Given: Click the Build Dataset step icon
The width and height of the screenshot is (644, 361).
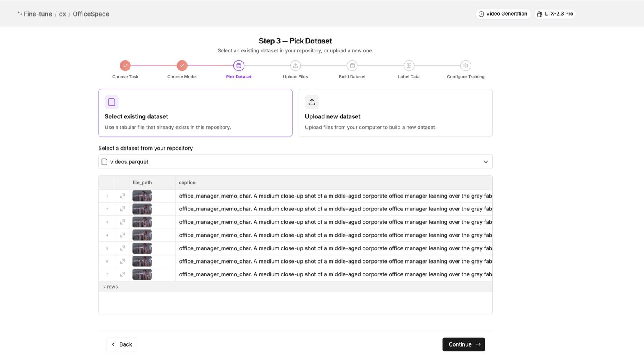Looking at the screenshot, I should pyautogui.click(x=352, y=66).
